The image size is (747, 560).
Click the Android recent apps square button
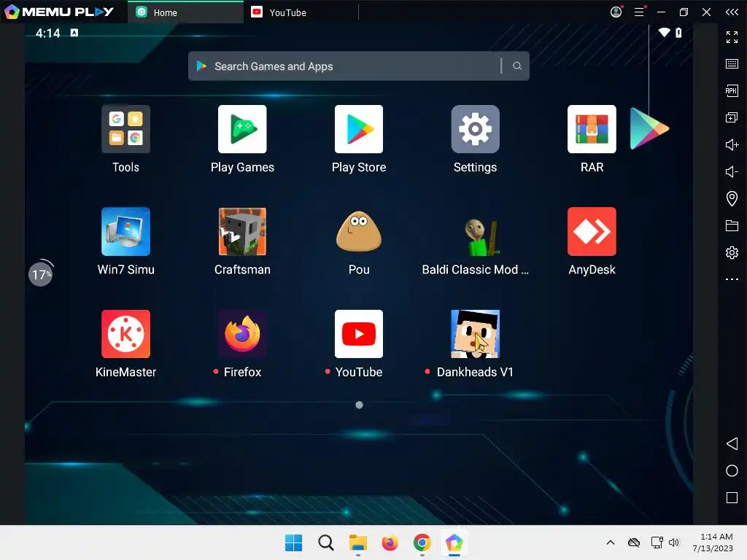point(732,497)
